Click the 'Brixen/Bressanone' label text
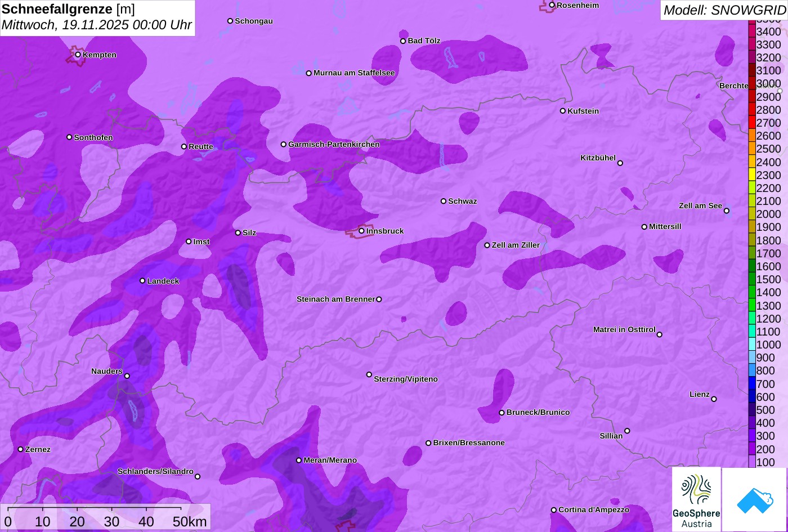The image size is (788, 532). pyautogui.click(x=469, y=443)
